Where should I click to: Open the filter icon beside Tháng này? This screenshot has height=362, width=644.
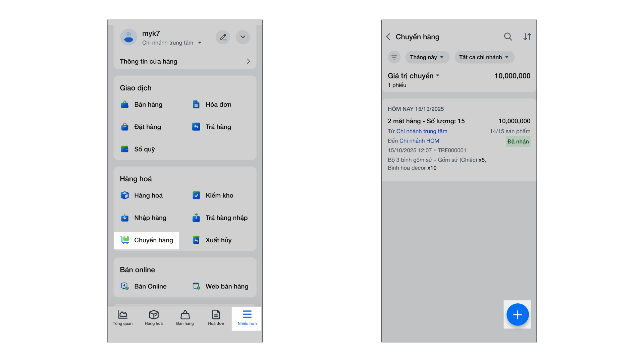394,57
